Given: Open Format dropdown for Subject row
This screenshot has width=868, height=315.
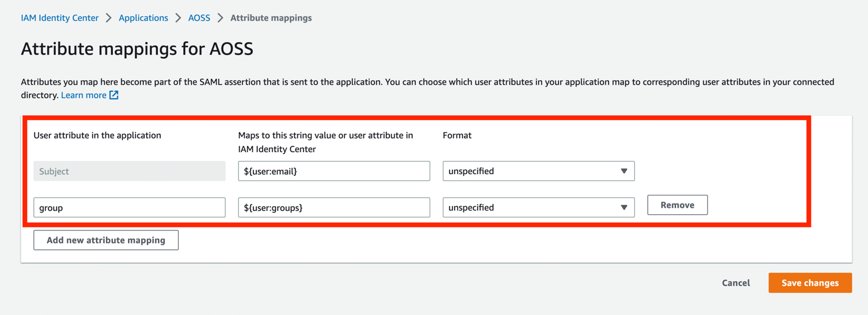Looking at the screenshot, I should [x=538, y=171].
